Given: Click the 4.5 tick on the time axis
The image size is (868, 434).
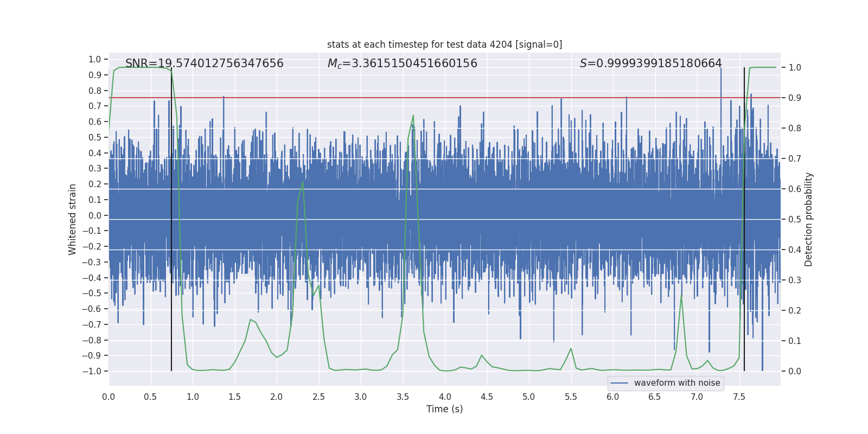Looking at the screenshot, I should (487, 397).
